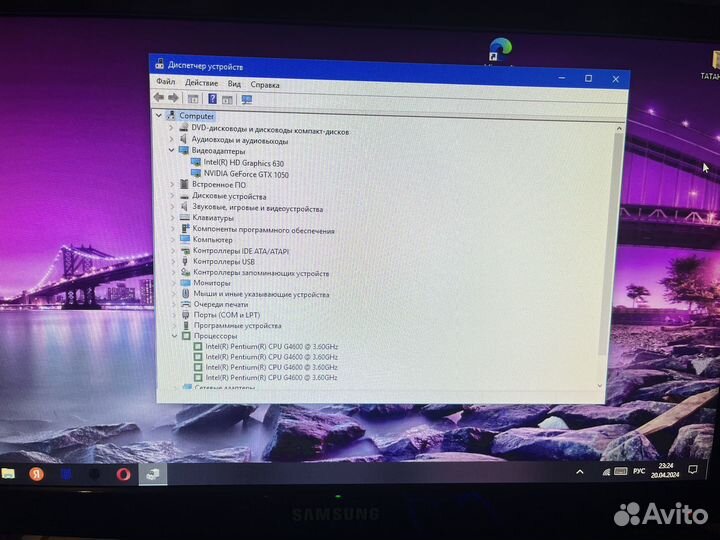The image size is (720, 540).
Task: Click the blue Help icon in toolbar
Action: click(212, 99)
